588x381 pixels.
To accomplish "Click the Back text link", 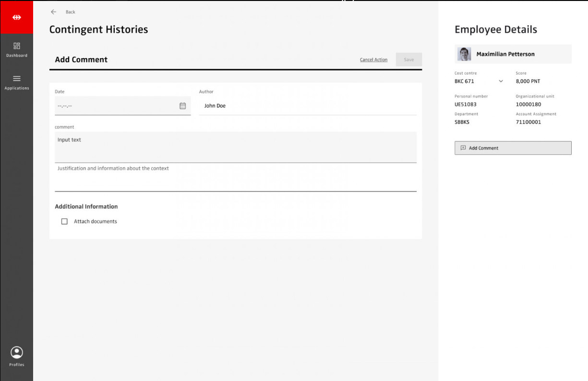I will [x=71, y=12].
